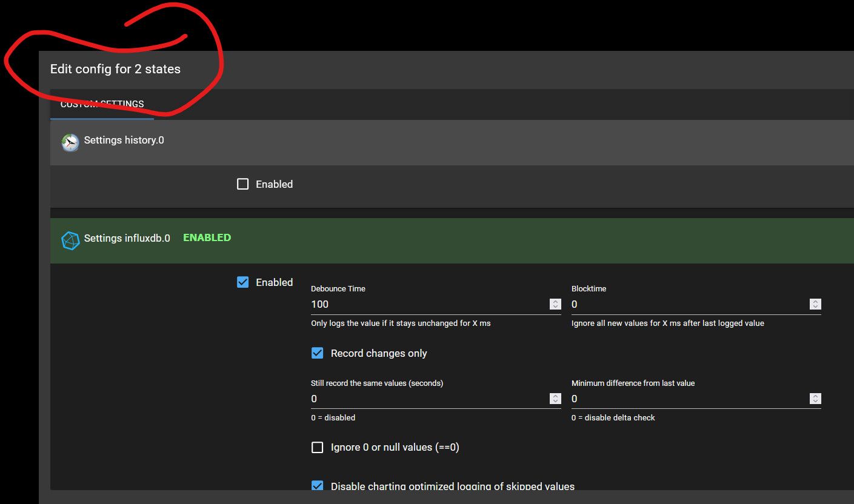Screen dimensions: 854x504
Task: Click the green ENABLED status label
Action: (207, 237)
